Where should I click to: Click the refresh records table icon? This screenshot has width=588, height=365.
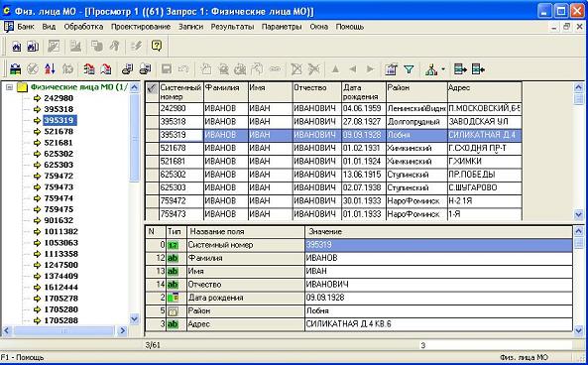16,69
